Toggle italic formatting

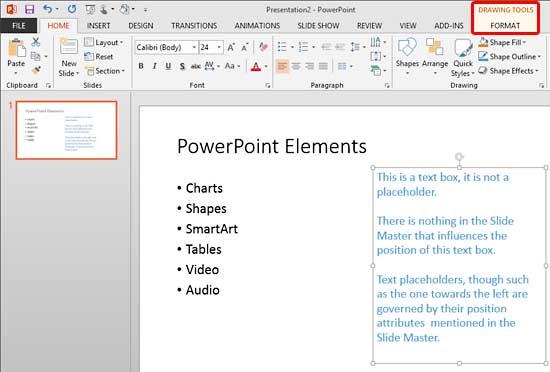pyautogui.click(x=154, y=66)
